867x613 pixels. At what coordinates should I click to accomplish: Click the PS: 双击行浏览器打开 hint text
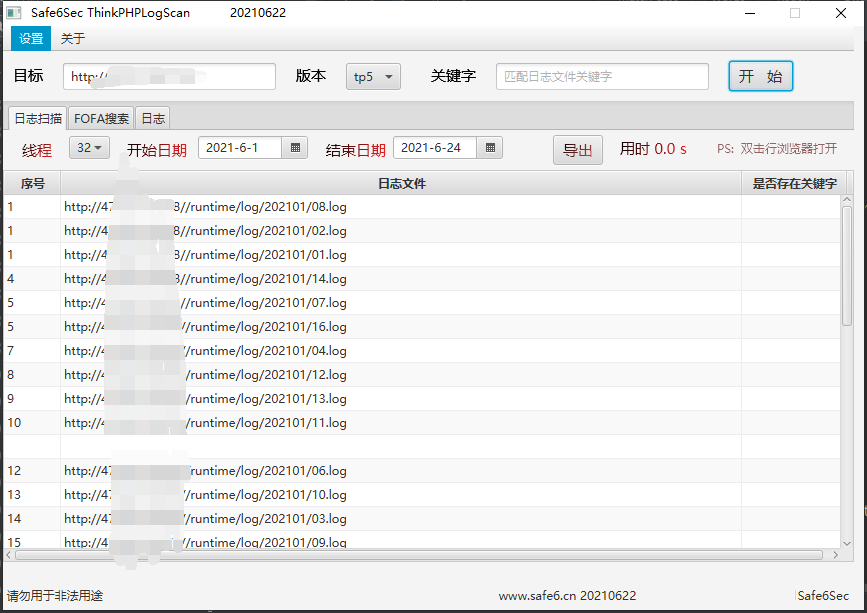[777, 149]
